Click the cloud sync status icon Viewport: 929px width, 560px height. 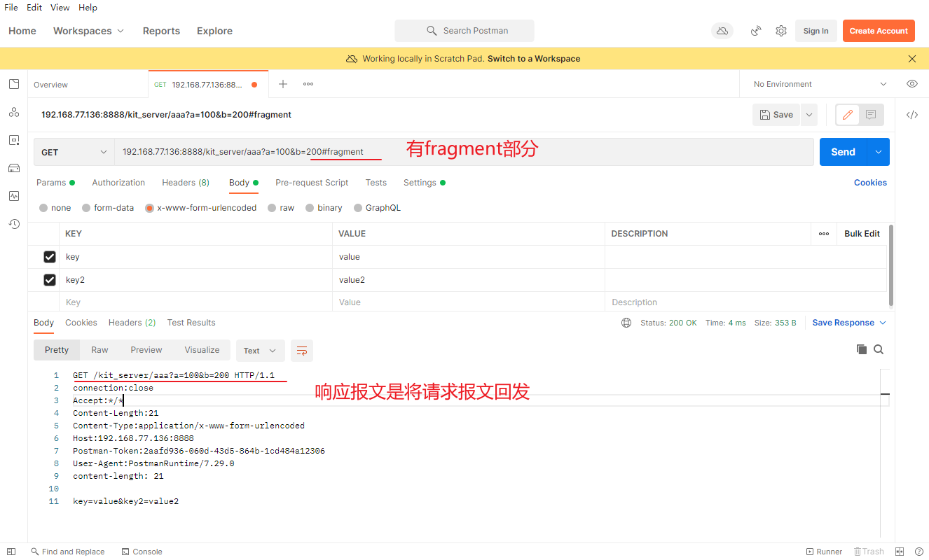(722, 31)
